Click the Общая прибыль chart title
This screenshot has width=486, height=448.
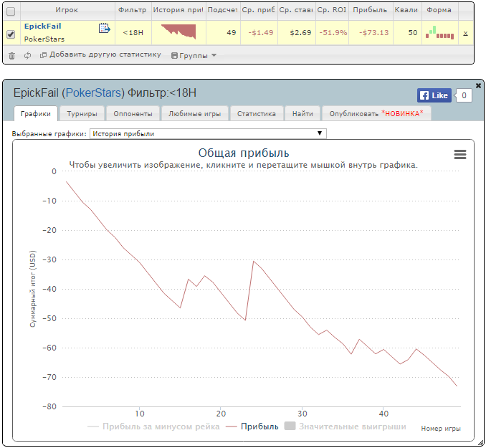[x=243, y=153]
